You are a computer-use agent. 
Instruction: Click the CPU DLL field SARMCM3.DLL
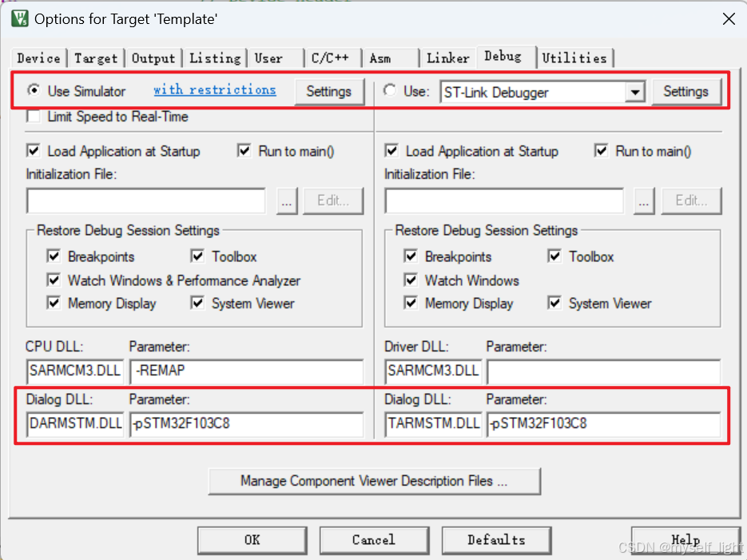(x=75, y=371)
